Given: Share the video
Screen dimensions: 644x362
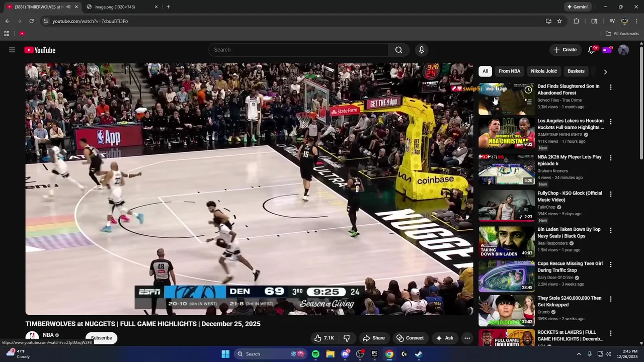Looking at the screenshot, I should tap(374, 338).
